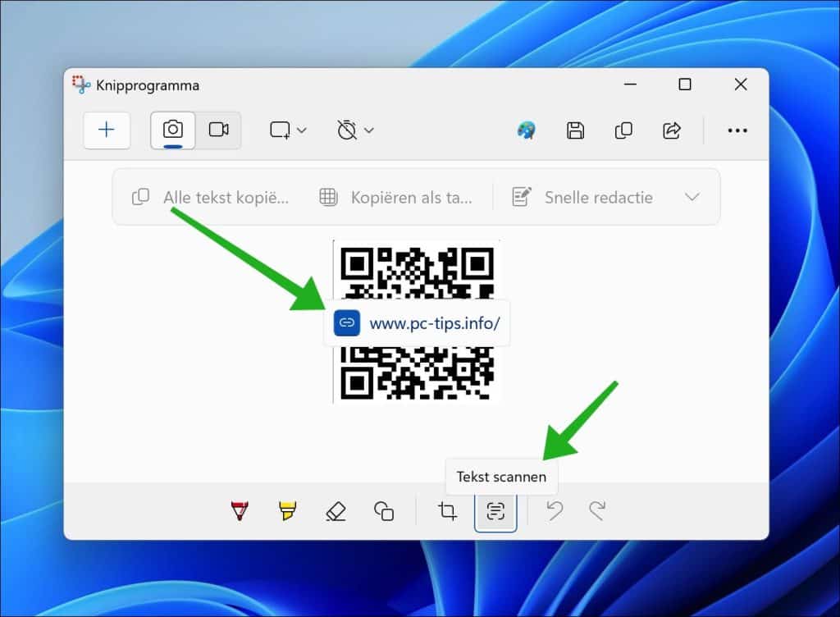The image size is (840, 617).
Task: Start a new snip with the plus button
Action: tap(107, 130)
